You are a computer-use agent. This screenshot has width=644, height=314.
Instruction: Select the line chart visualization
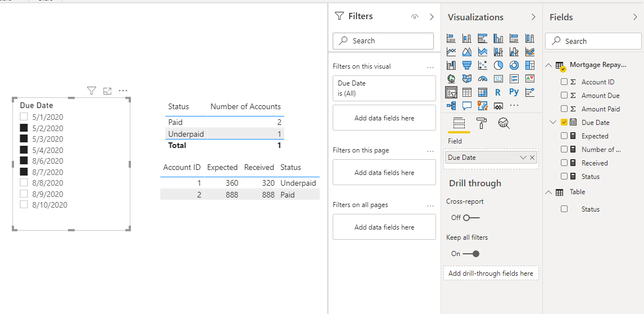[x=451, y=52]
